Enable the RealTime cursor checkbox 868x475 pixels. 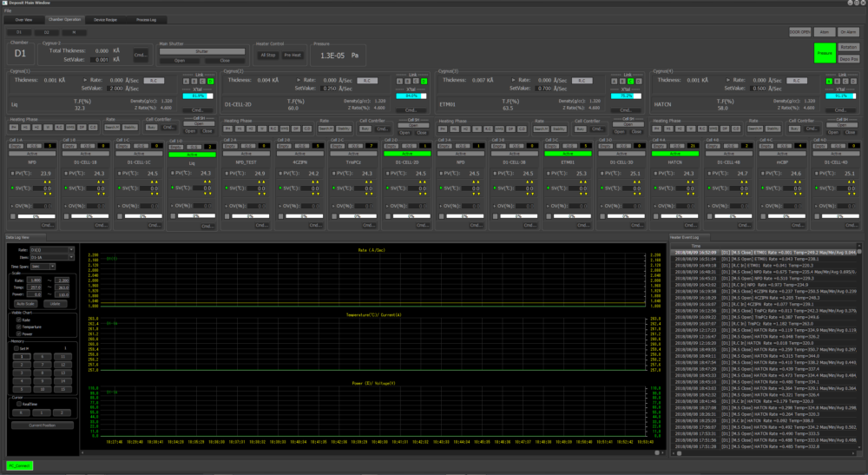[19, 404]
